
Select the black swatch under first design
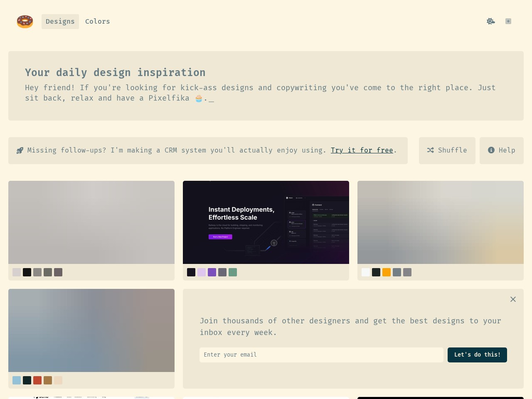[27, 272]
